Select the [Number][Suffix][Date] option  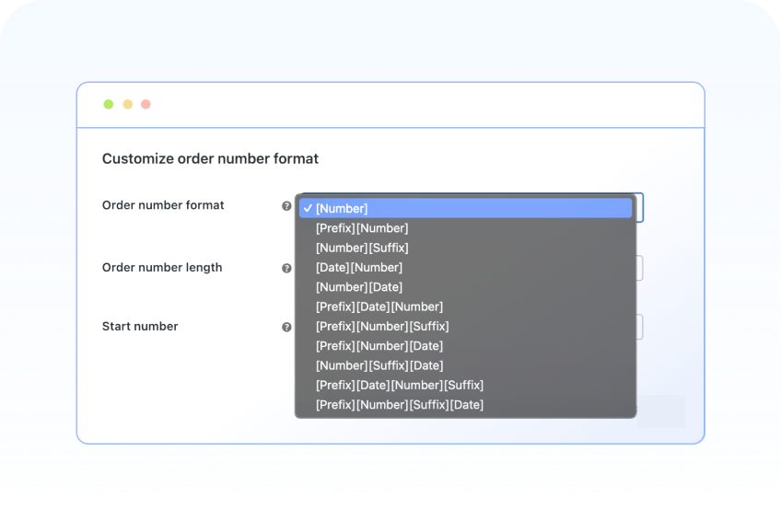(465, 365)
